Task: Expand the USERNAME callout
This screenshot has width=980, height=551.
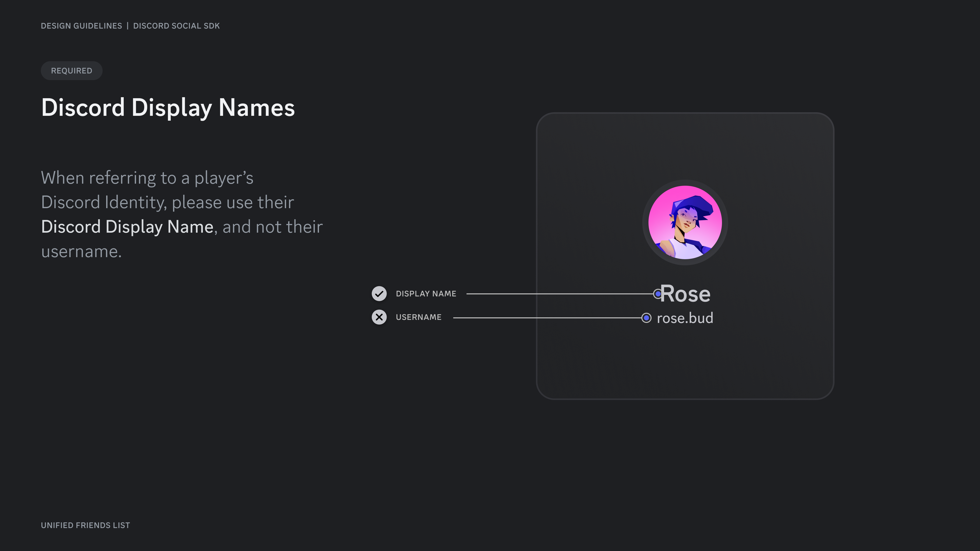Action: (x=419, y=317)
